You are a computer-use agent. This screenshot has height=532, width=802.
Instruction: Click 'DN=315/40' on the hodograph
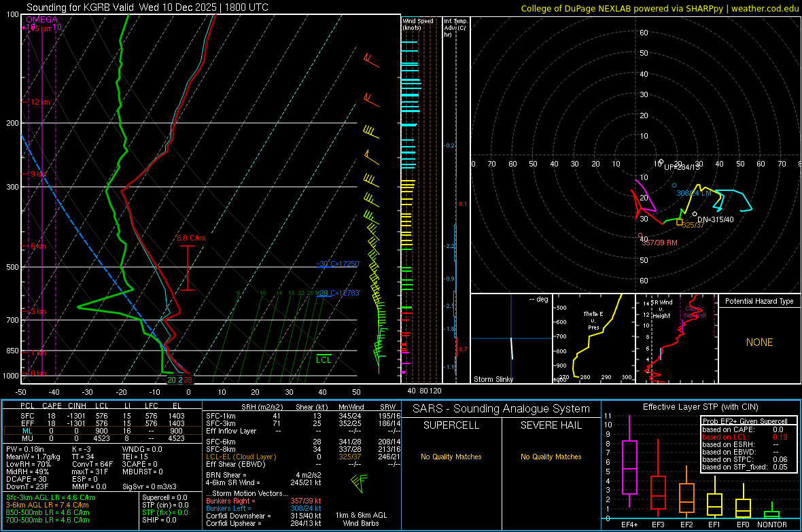coord(716,220)
